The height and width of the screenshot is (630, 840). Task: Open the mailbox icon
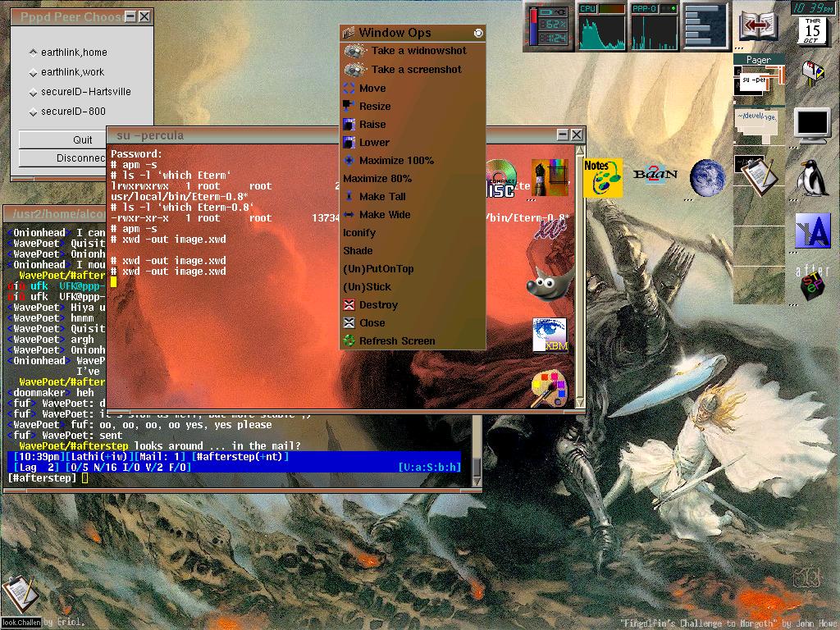812,74
